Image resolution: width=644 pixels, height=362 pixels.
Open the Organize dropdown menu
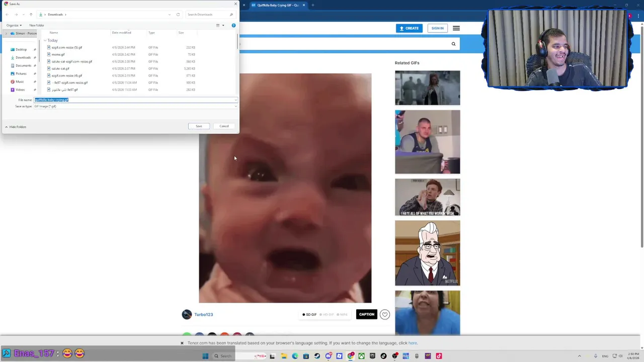14,25
